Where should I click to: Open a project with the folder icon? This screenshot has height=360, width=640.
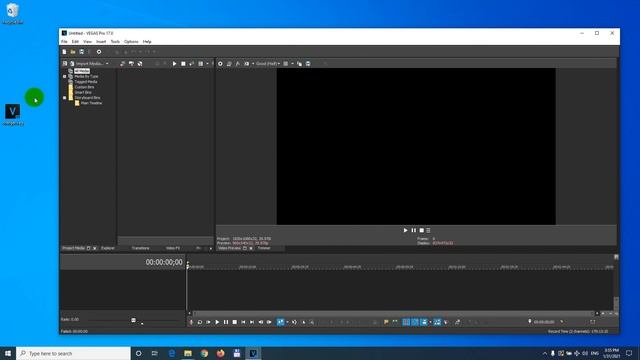73,52
